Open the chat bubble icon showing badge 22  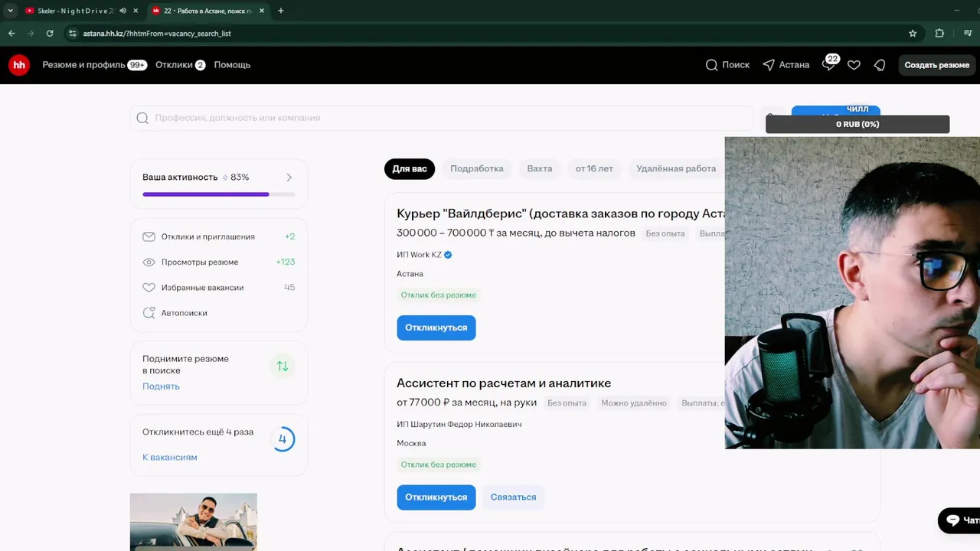coord(829,64)
